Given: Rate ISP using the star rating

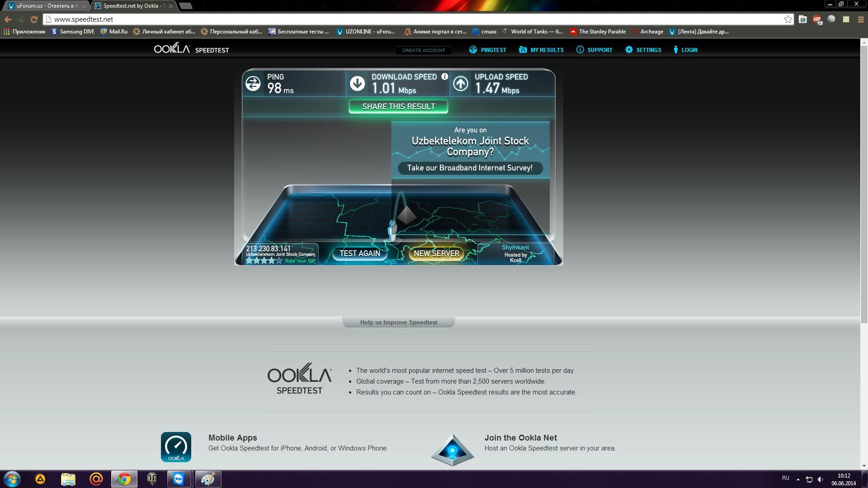Looking at the screenshot, I should point(264,261).
